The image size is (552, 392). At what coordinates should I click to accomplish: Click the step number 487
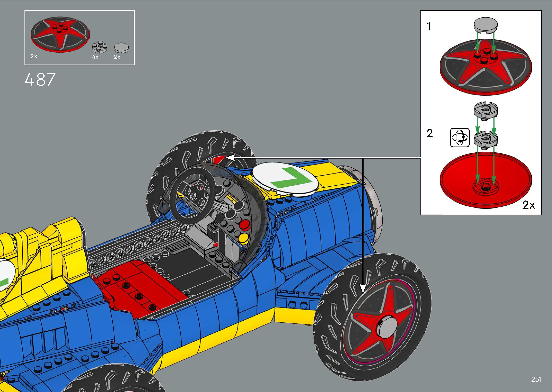(x=40, y=79)
